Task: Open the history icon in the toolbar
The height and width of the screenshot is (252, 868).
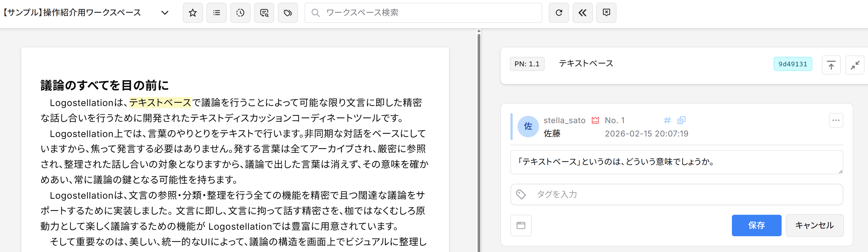Action: tap(240, 13)
